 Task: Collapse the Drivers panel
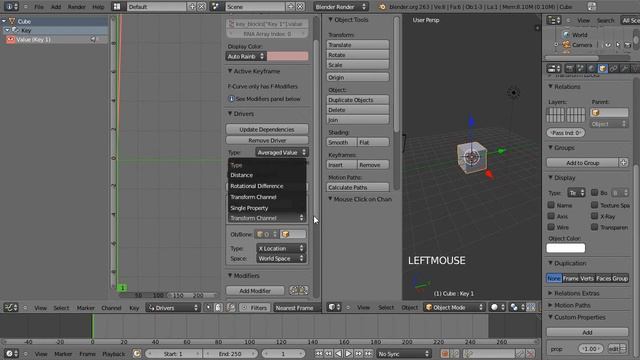[230, 113]
